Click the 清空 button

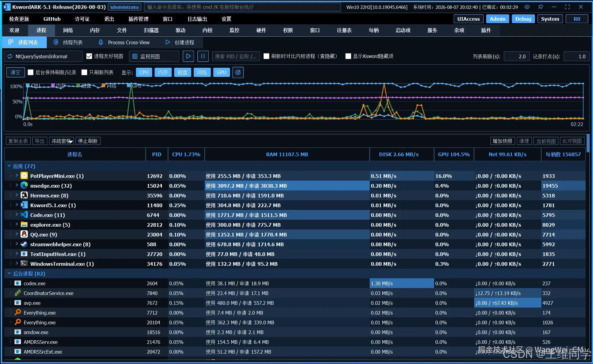(x=16, y=72)
